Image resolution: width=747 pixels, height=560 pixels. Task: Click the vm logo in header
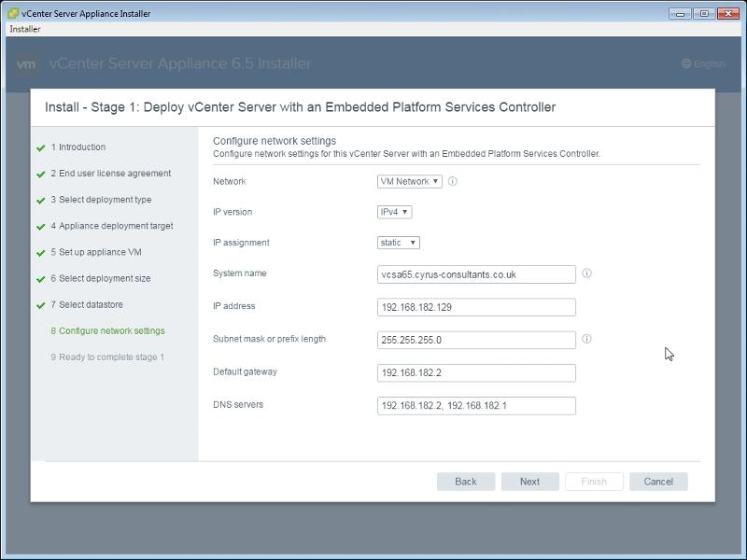26,63
